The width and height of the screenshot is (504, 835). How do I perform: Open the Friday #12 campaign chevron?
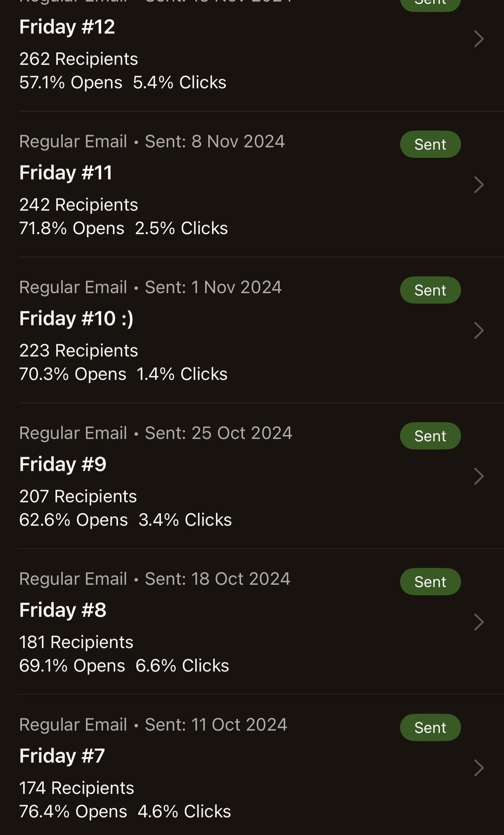[478, 39]
